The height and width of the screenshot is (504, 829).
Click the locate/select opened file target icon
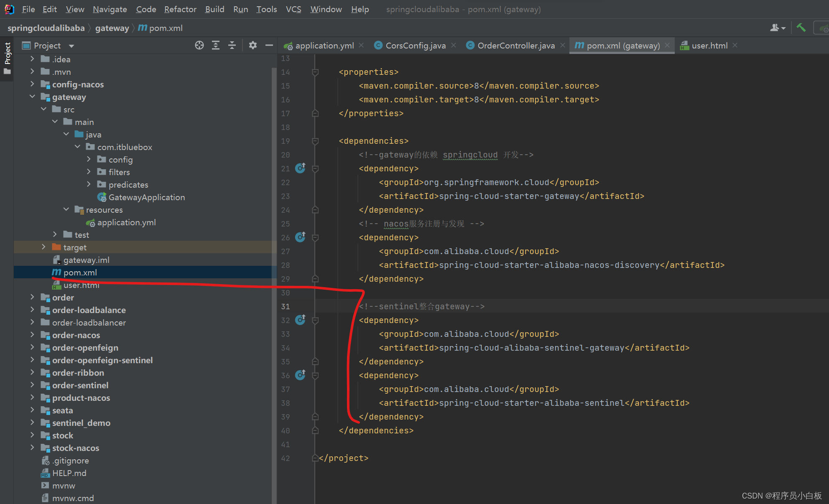(x=199, y=46)
